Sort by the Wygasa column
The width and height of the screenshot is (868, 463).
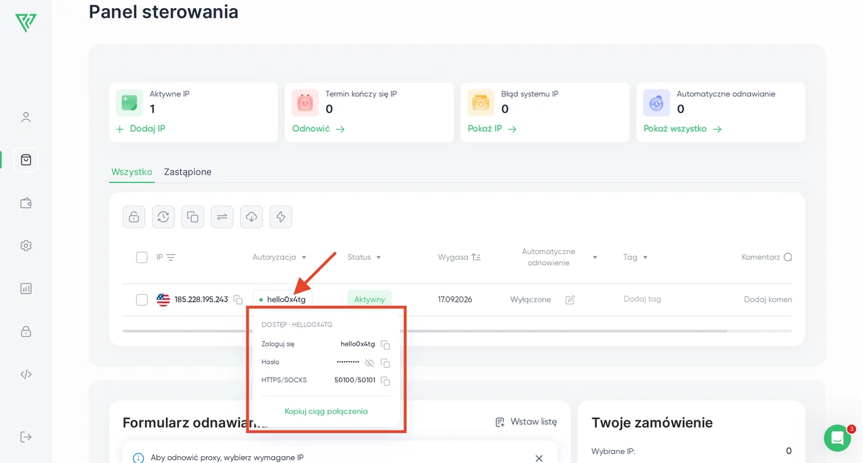tap(476, 258)
